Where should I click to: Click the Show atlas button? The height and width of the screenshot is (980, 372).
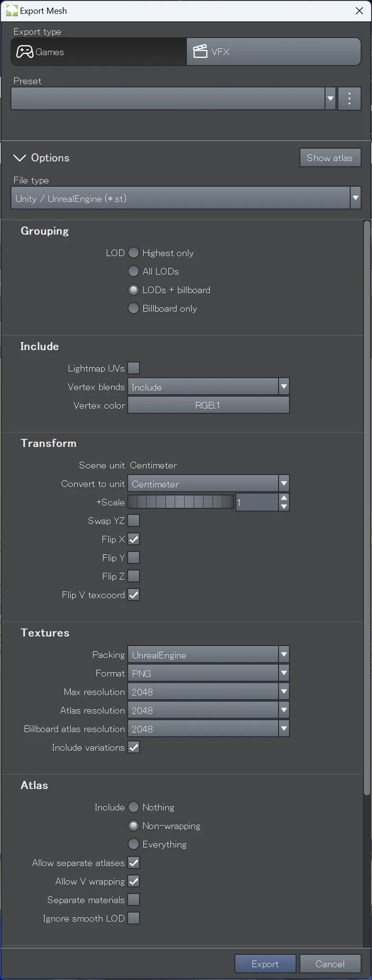coord(330,158)
